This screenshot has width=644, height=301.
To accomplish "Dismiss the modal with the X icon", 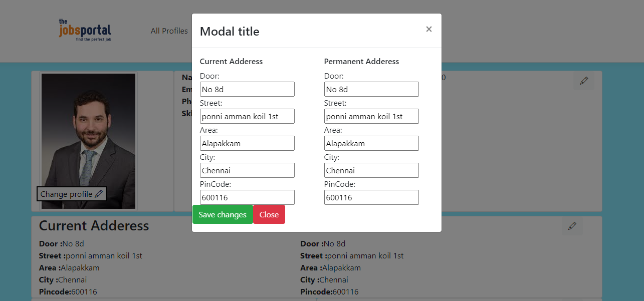I will click(x=428, y=29).
